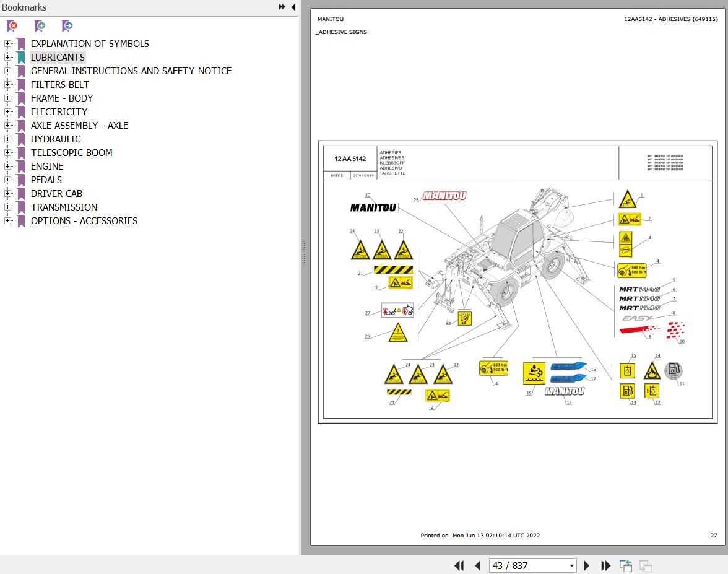Select the LUBRICANTS bookmark
The image size is (728, 574).
[x=58, y=57]
